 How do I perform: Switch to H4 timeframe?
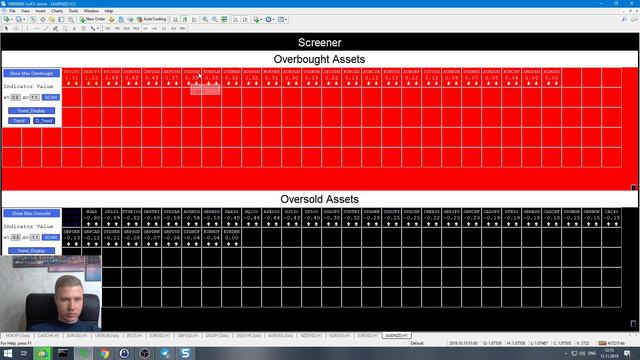[154, 29]
